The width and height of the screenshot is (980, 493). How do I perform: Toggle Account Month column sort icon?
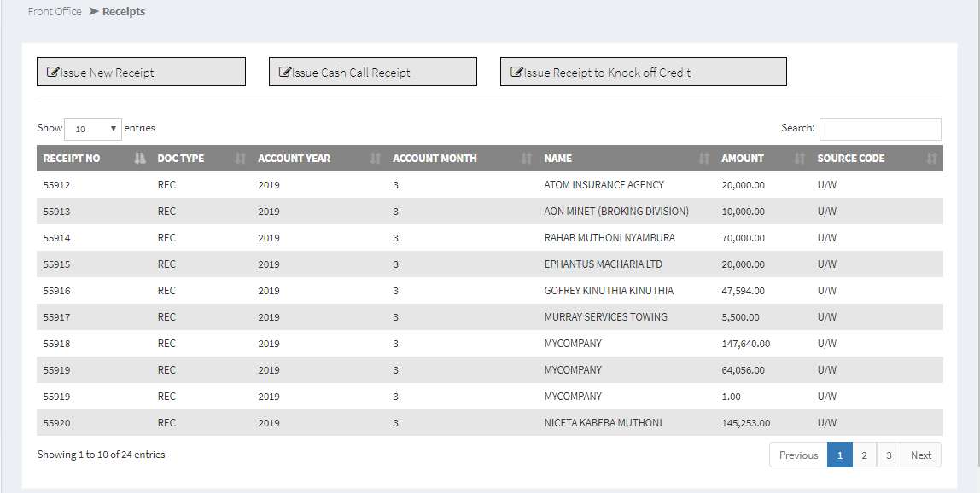(527, 159)
